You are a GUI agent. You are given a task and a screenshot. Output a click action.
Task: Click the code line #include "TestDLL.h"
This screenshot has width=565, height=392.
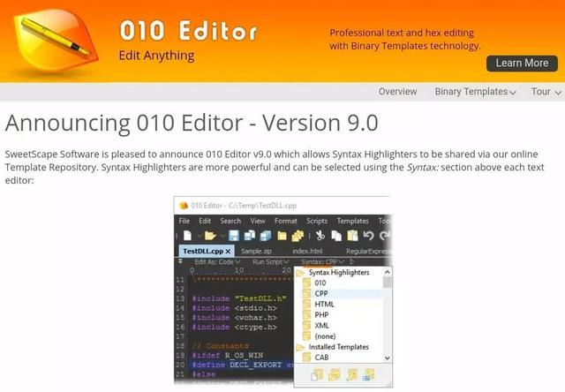(x=239, y=298)
